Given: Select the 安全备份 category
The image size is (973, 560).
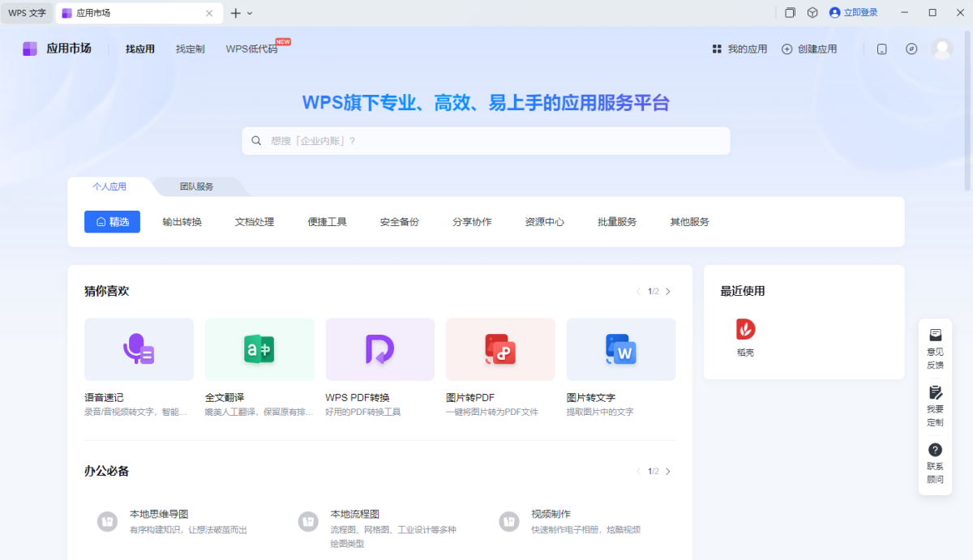Looking at the screenshot, I should point(400,222).
